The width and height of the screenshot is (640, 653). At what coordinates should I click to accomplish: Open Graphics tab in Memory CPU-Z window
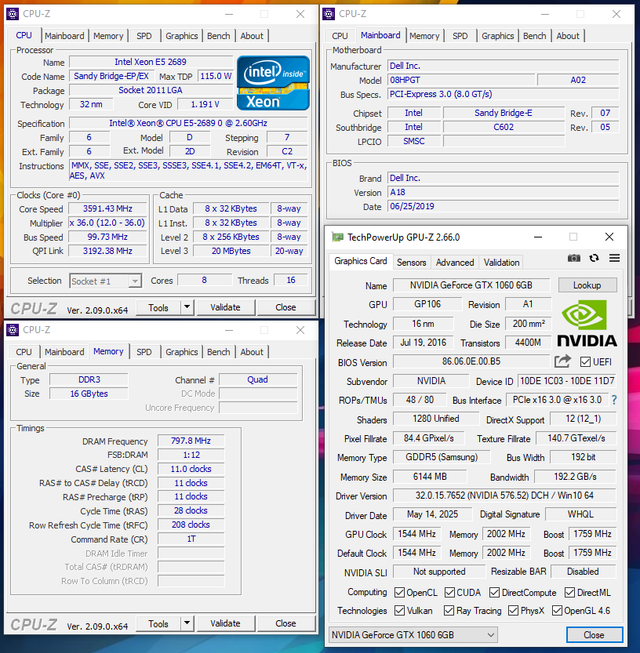[x=182, y=352]
